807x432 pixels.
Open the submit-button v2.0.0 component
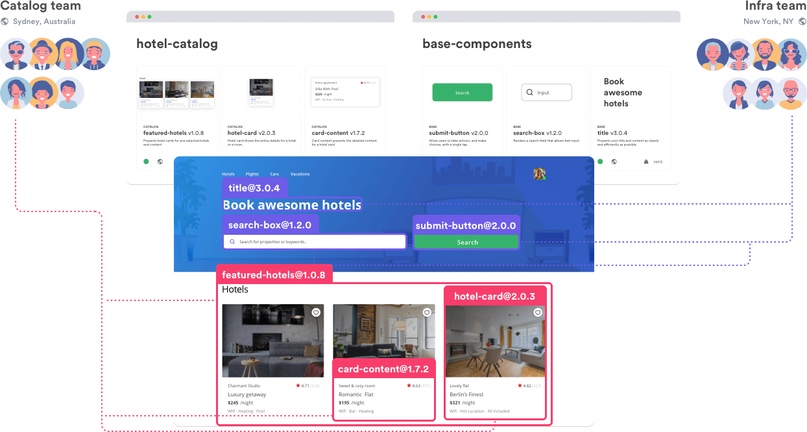(459, 133)
